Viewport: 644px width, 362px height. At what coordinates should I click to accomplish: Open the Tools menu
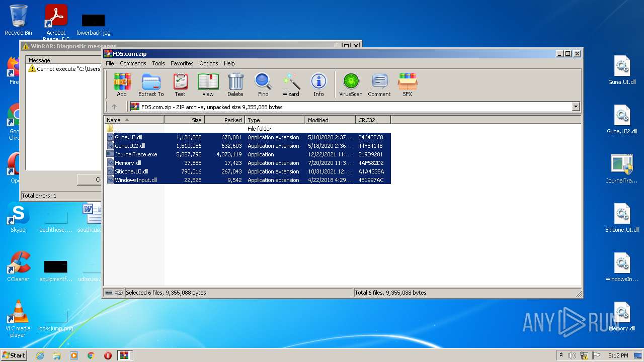pos(158,63)
